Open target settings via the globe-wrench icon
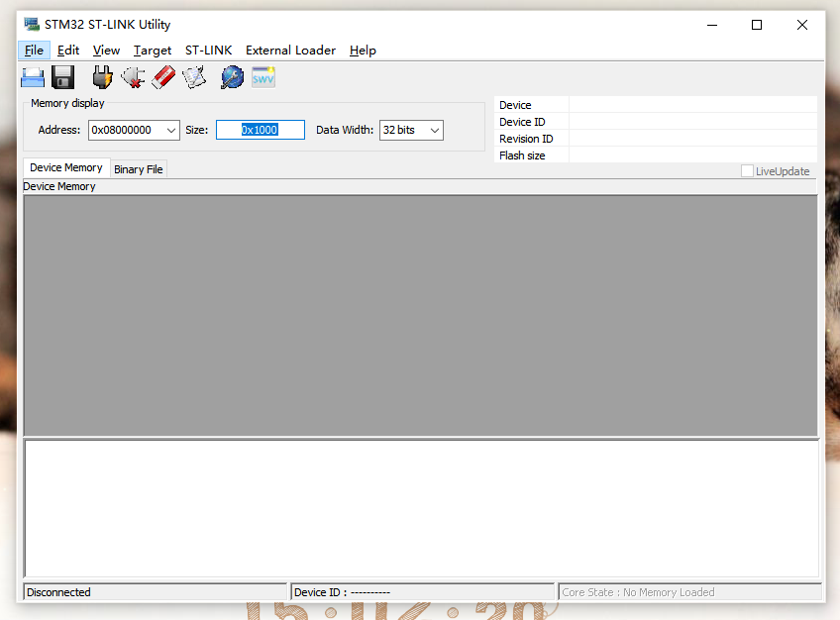 [232, 76]
